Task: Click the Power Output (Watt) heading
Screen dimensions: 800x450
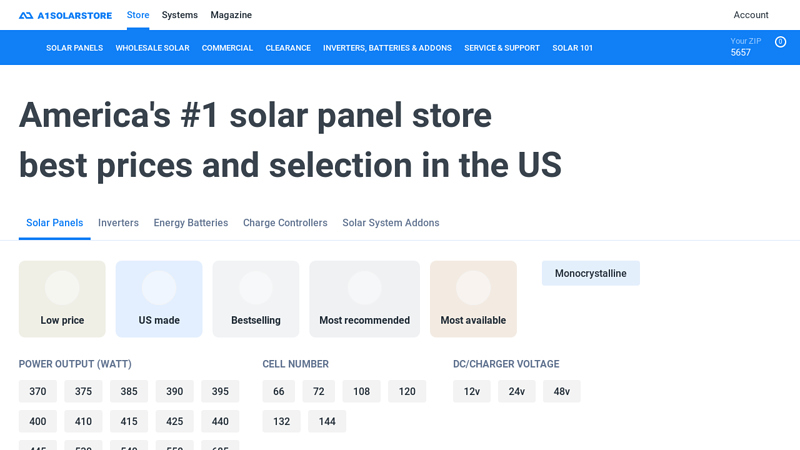Action: 75,364
